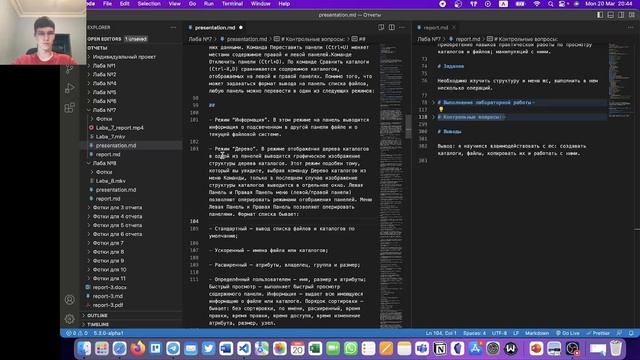Open the Terminal menu
Viewport: 640px width, 360px height.
click(232, 4)
